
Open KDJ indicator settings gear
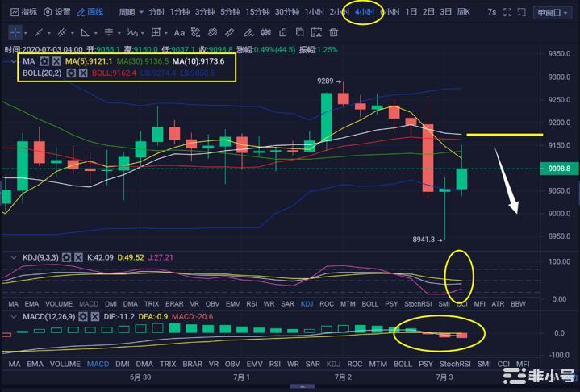(66, 257)
